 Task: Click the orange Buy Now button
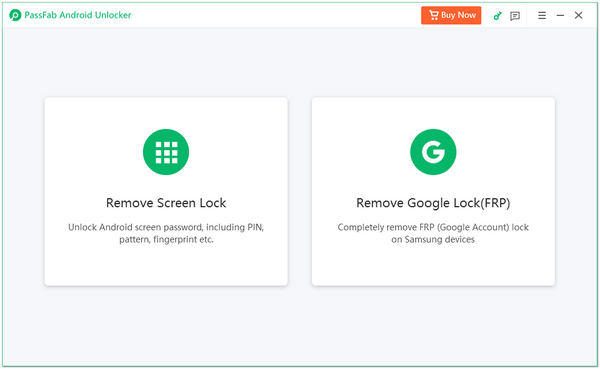(451, 15)
